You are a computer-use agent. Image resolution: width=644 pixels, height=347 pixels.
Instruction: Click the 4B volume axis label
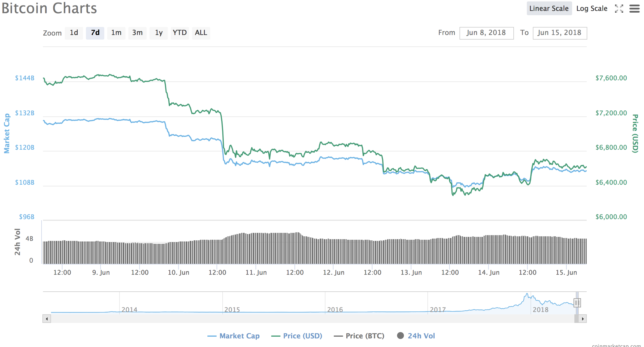click(x=29, y=239)
